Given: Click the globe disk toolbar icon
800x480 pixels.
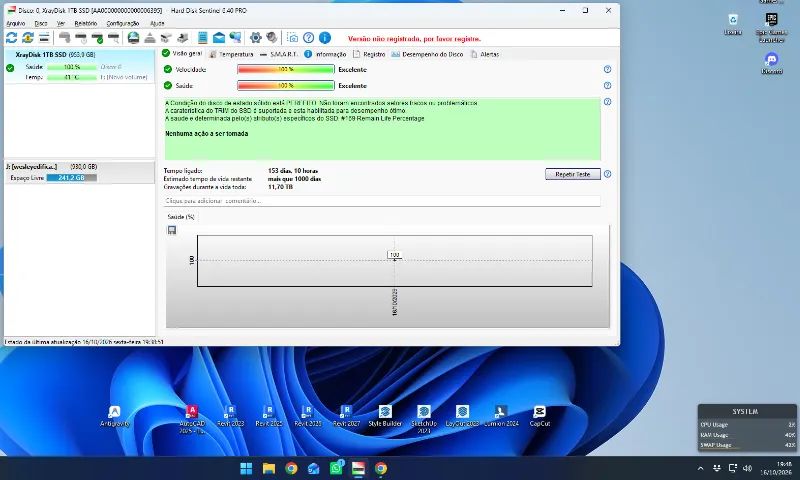Looking at the screenshot, I should coord(133,37).
